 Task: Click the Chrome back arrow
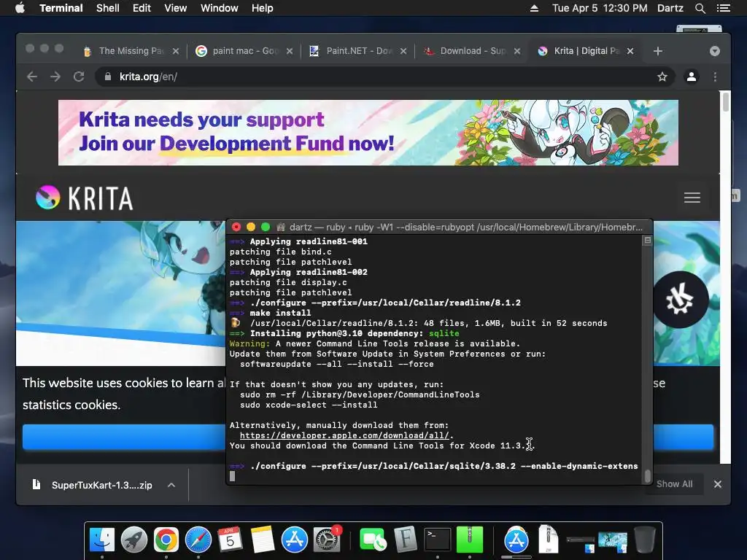pyautogui.click(x=32, y=77)
